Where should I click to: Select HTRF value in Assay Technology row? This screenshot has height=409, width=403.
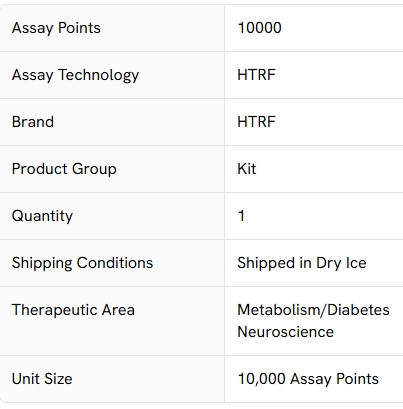click(x=256, y=75)
